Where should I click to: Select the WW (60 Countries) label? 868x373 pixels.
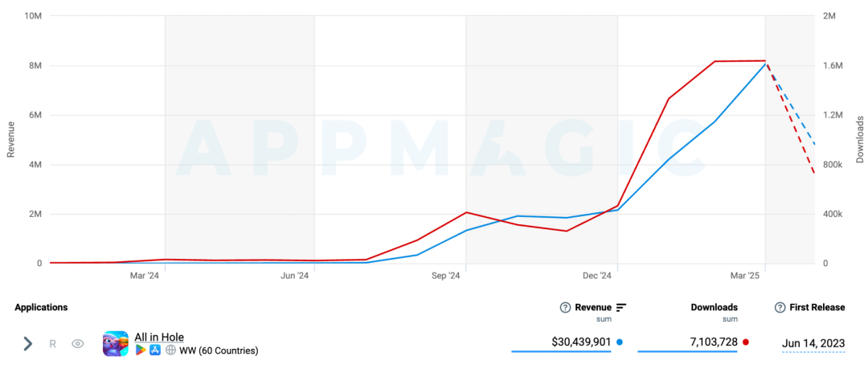coord(219,350)
